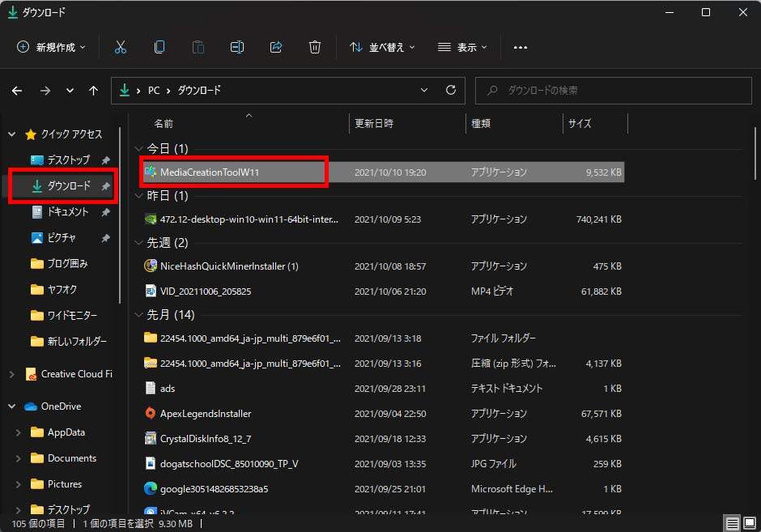Open the 新規作成 dropdown
This screenshot has height=532, width=761.
click(x=51, y=48)
